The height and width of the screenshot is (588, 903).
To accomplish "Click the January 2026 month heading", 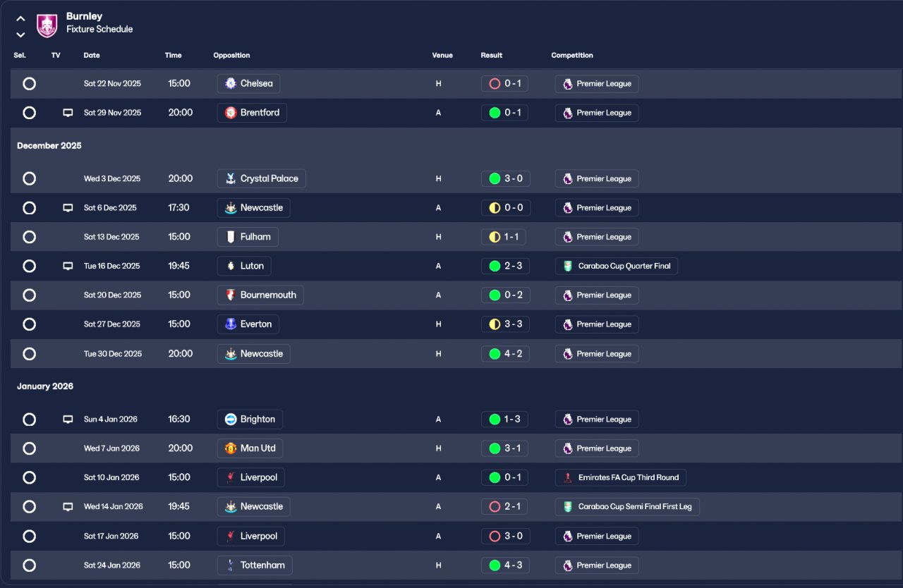I will (45, 386).
